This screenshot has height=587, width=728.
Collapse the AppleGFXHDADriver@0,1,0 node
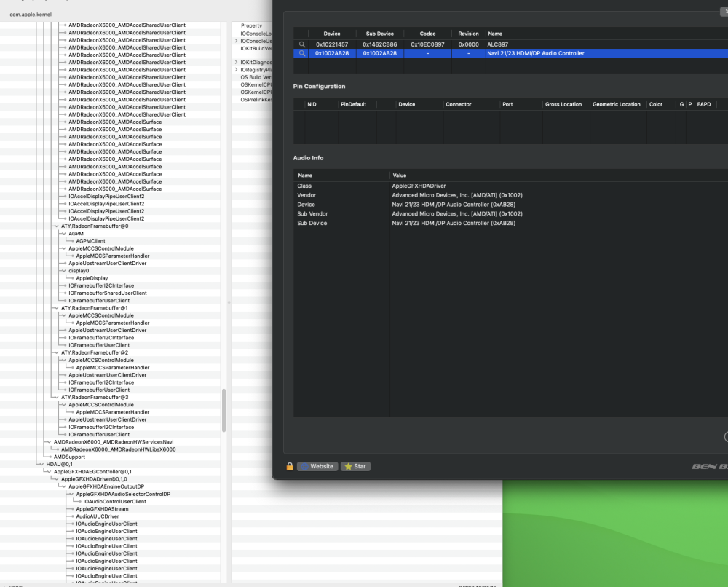(57, 479)
